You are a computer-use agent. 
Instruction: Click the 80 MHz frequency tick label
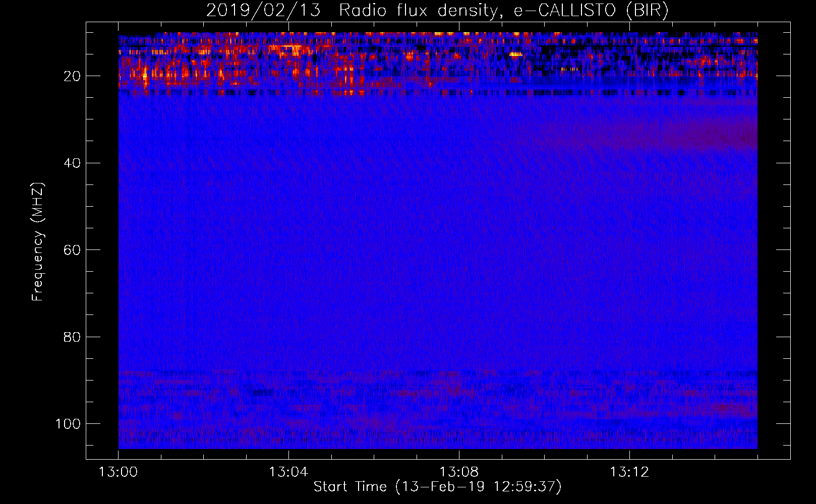[72, 337]
